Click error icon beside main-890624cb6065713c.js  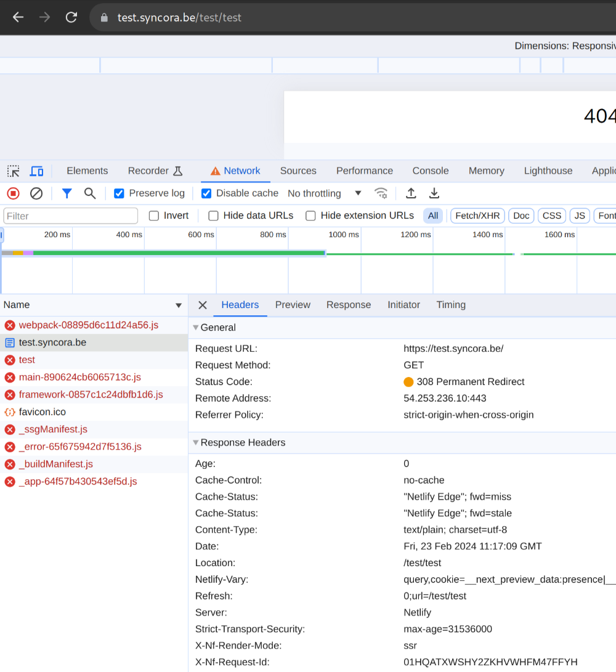tap(10, 378)
